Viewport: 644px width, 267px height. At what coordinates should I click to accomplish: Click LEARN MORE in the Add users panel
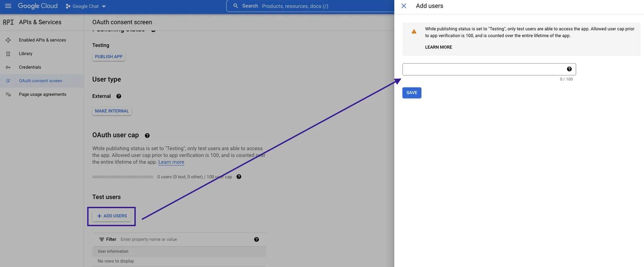(x=438, y=48)
